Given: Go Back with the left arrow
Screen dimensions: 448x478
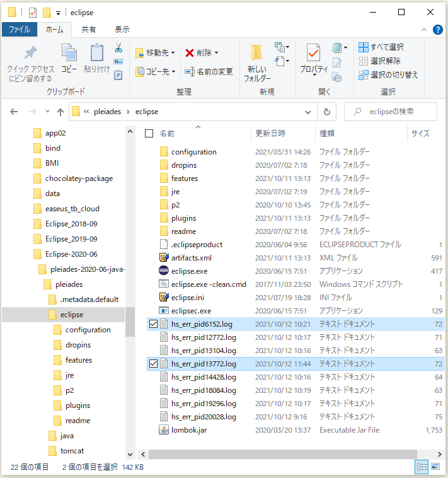Looking at the screenshot, I should 14,112.
